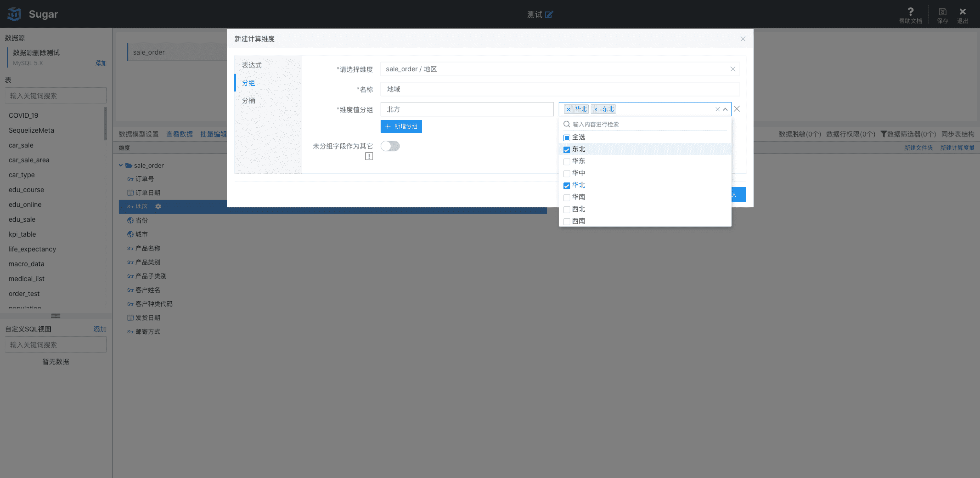Click 数据行权限(0个) link
Viewport: 980px width, 478px height.
click(x=850, y=134)
